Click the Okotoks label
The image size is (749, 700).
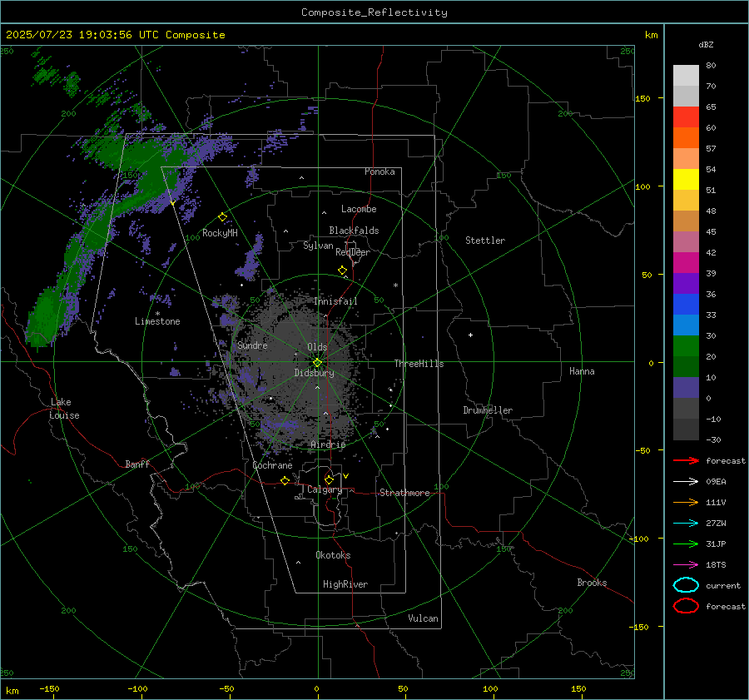click(x=333, y=555)
